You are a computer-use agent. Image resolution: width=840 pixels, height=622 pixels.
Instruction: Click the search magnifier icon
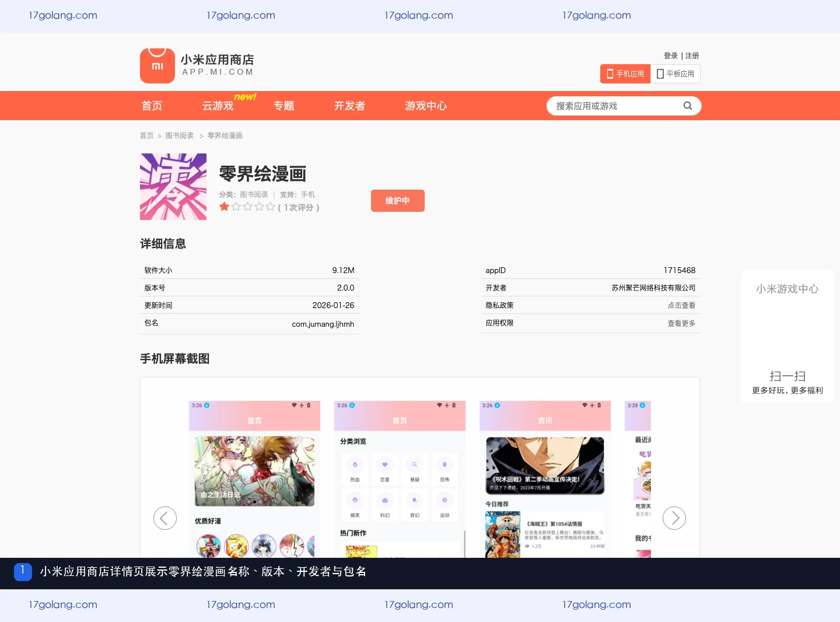pyautogui.click(x=688, y=106)
